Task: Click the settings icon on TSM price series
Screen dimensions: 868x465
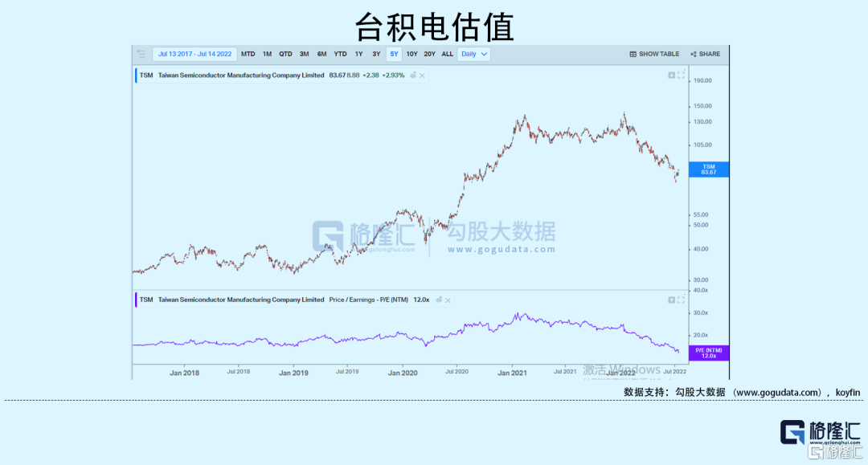Action: tap(413, 75)
